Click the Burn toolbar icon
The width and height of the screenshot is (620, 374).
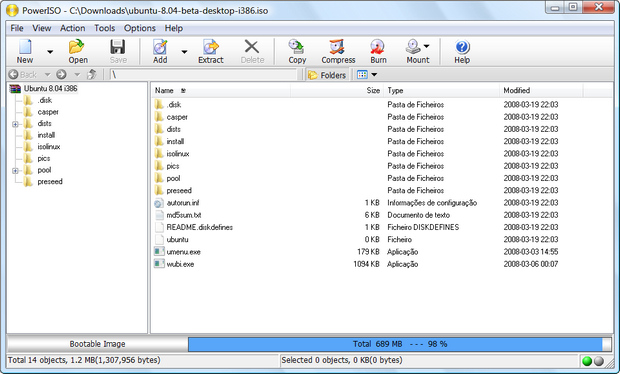[x=378, y=47]
